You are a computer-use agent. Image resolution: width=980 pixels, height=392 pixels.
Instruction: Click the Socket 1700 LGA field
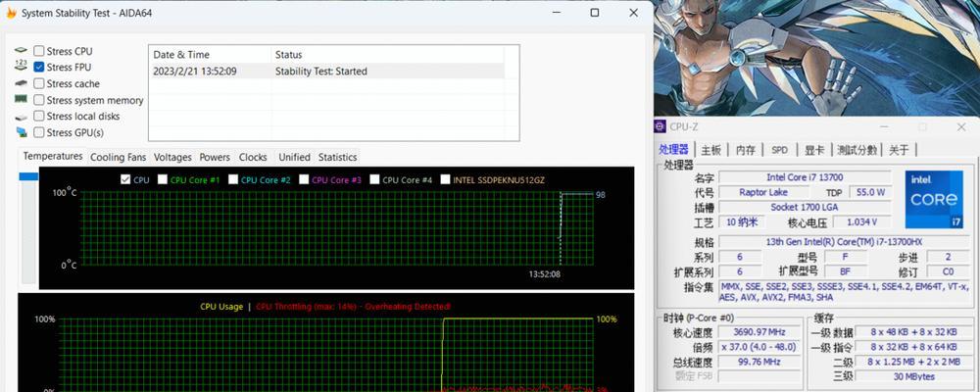(805, 207)
